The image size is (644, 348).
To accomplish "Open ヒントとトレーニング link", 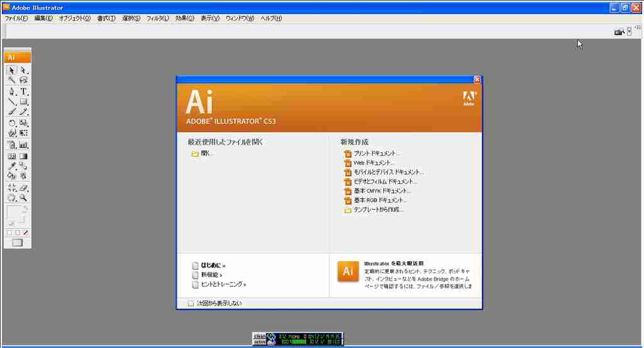I will 219,284.
